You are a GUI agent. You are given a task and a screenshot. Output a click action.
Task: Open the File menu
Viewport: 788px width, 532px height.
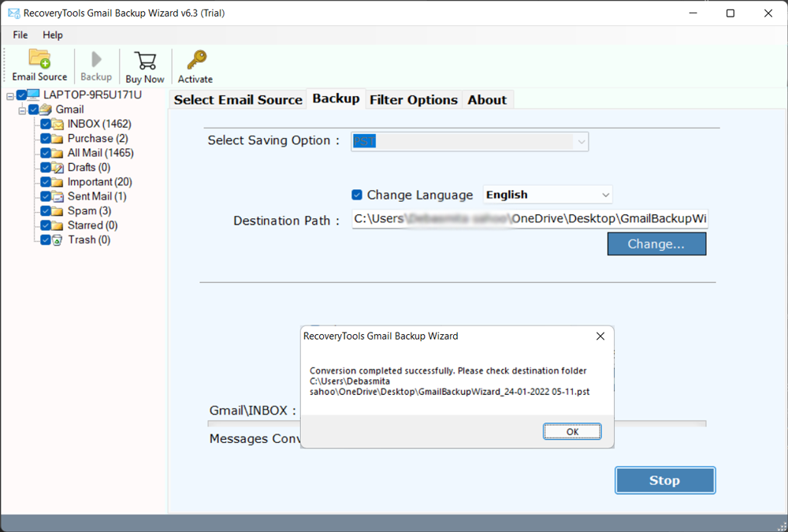click(20, 35)
